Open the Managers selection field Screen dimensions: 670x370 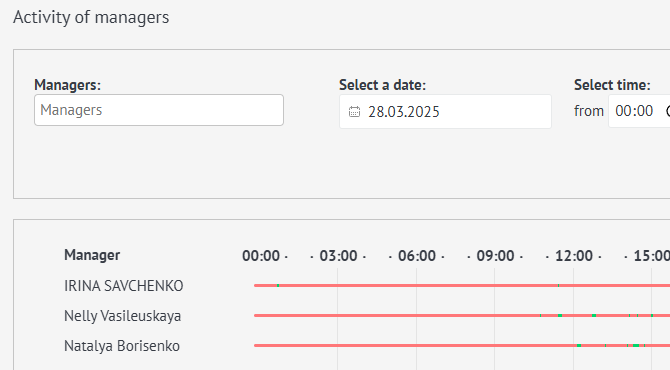(159, 110)
